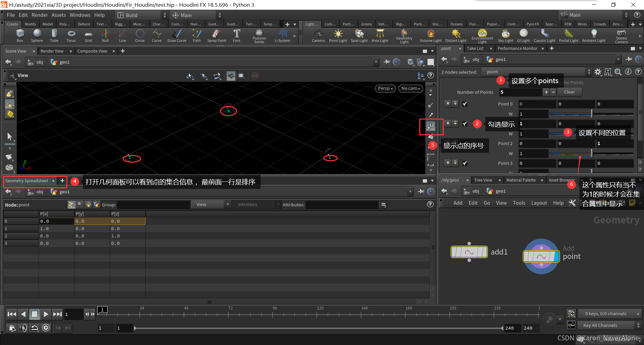Add a Sky Light from the shelf
Image resolution: width=644 pixels, height=345 pixels.
[505, 36]
